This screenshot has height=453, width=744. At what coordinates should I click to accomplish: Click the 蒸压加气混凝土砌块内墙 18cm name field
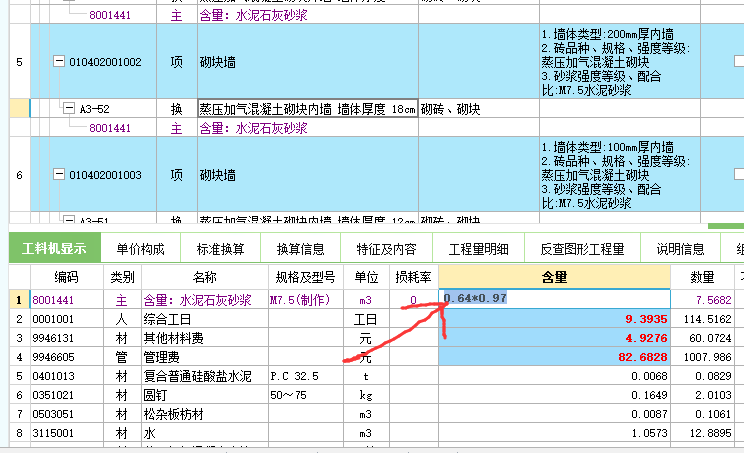307,109
